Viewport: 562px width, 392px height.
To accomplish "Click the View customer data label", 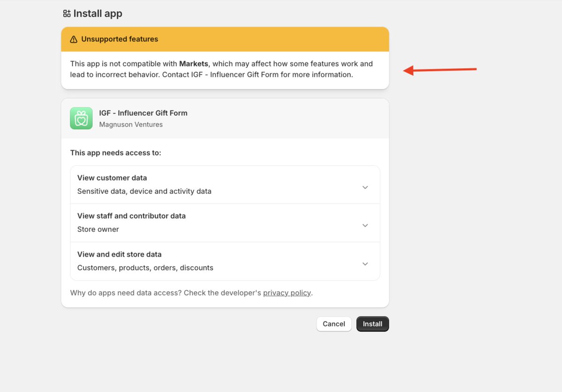I will click(x=112, y=178).
